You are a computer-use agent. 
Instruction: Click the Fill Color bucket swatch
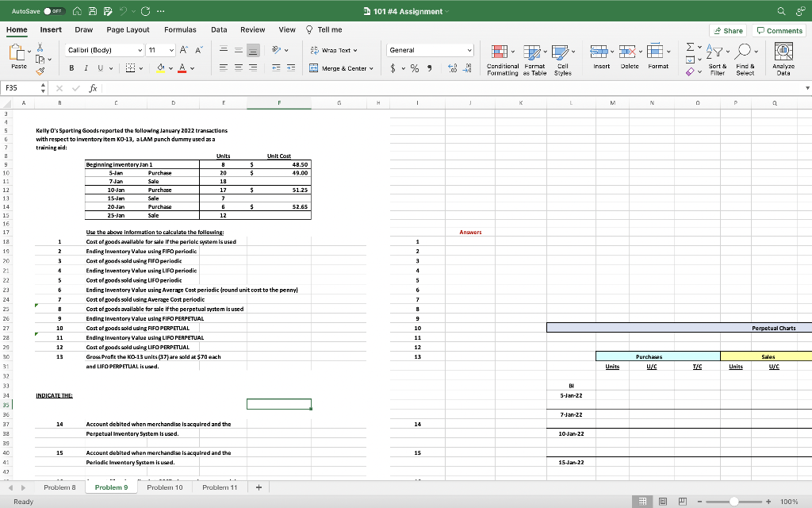(x=160, y=68)
